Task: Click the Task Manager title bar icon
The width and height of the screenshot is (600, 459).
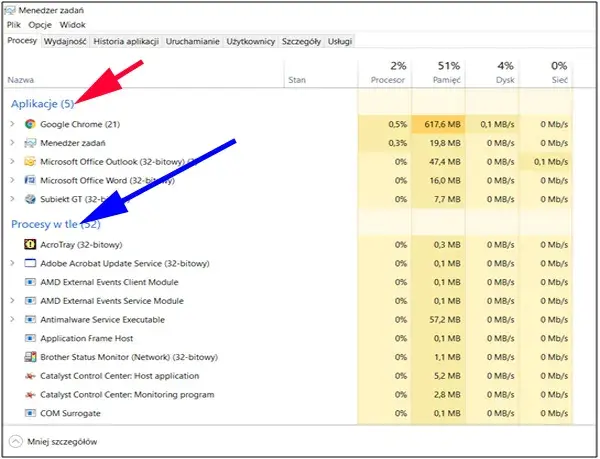Action: click(10, 10)
